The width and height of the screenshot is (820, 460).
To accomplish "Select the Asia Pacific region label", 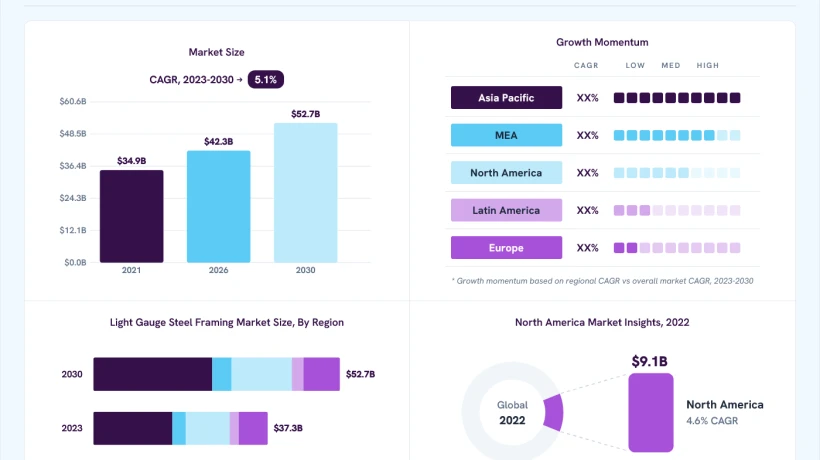I will point(506,98).
